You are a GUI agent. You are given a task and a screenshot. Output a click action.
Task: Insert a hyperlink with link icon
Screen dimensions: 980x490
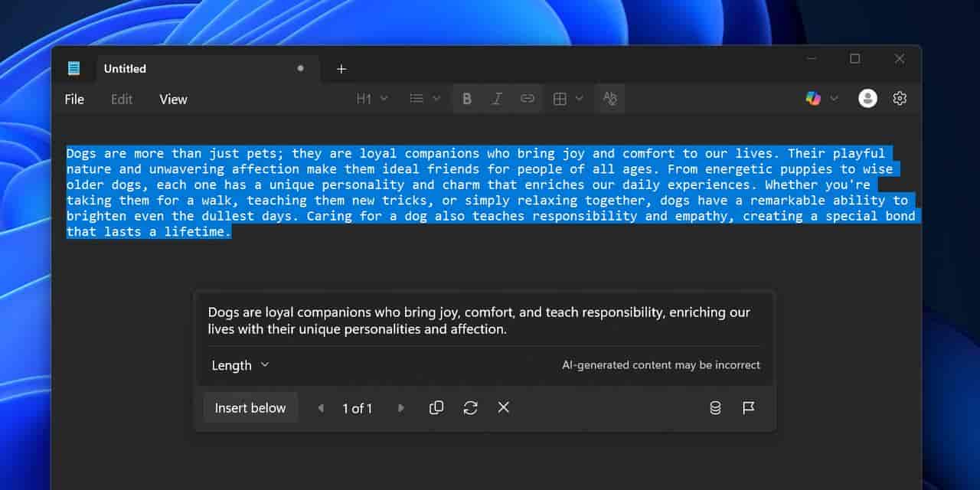(x=528, y=99)
